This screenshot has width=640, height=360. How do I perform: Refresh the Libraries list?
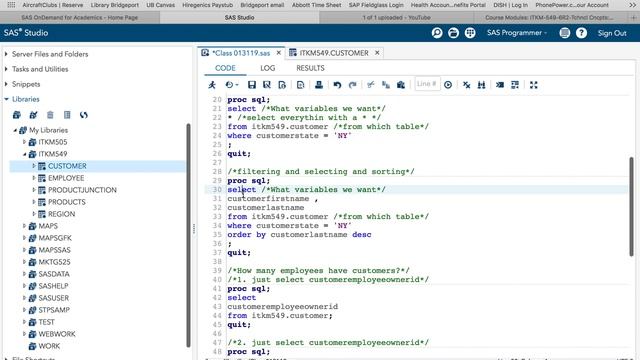tap(84, 115)
